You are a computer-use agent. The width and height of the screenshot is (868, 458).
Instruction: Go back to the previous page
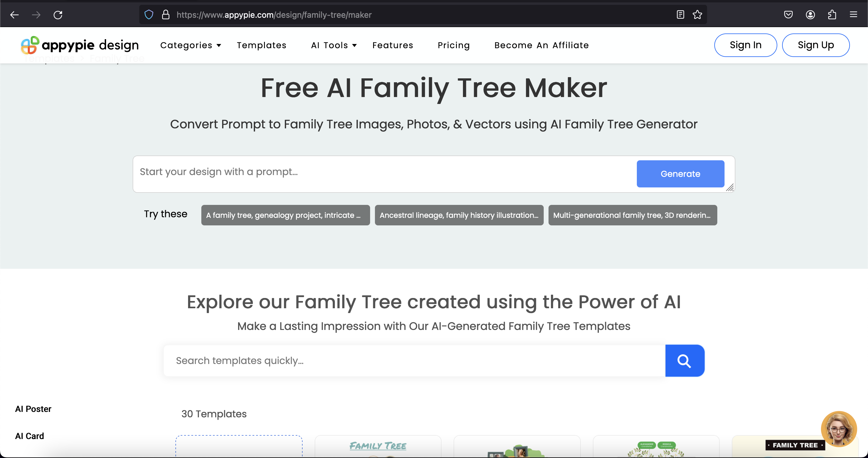coord(14,15)
